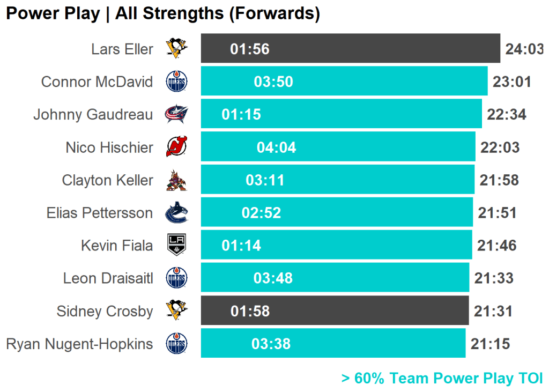Click the 04:04 power play time label
The width and height of the screenshot is (549, 392).
click(x=276, y=147)
